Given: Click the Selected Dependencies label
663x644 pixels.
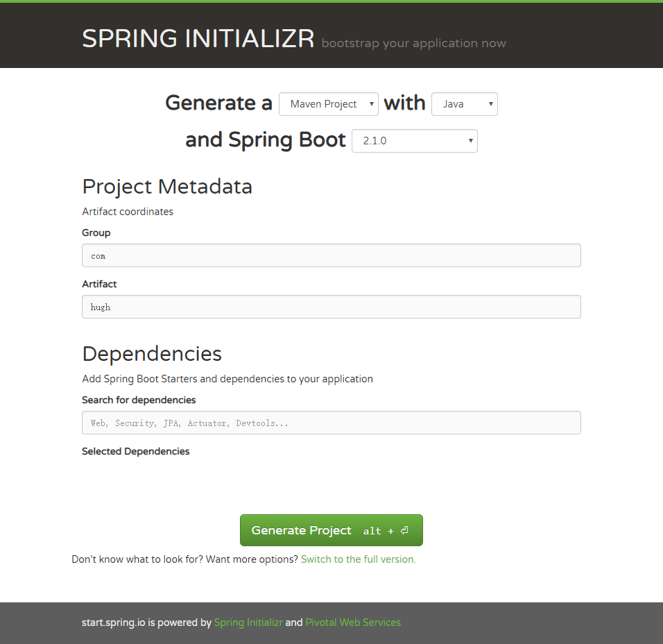Looking at the screenshot, I should [x=135, y=451].
